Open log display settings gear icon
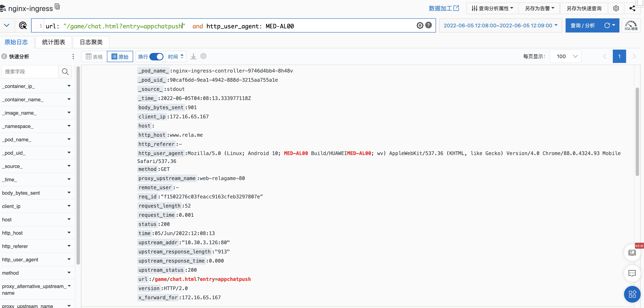 point(203,56)
